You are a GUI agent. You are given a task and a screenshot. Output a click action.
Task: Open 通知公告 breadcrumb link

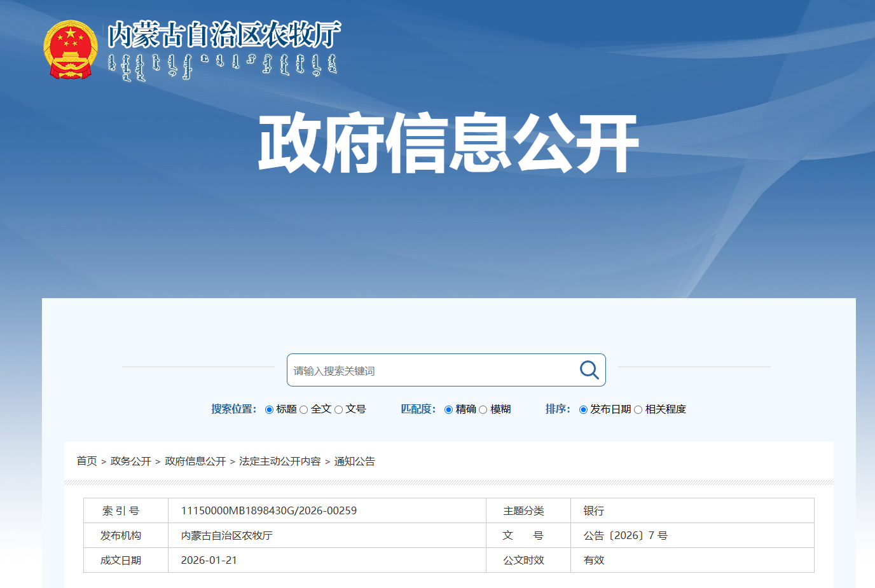click(x=354, y=461)
